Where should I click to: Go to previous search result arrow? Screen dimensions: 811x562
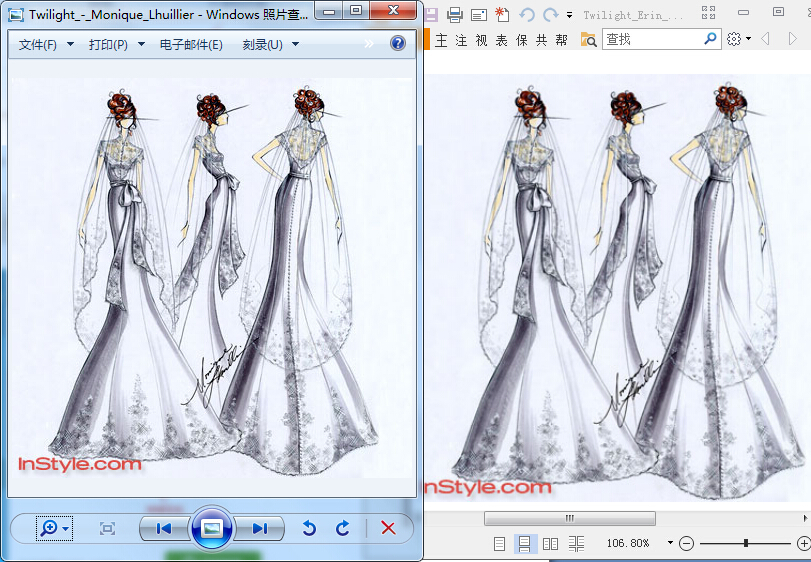(765, 39)
